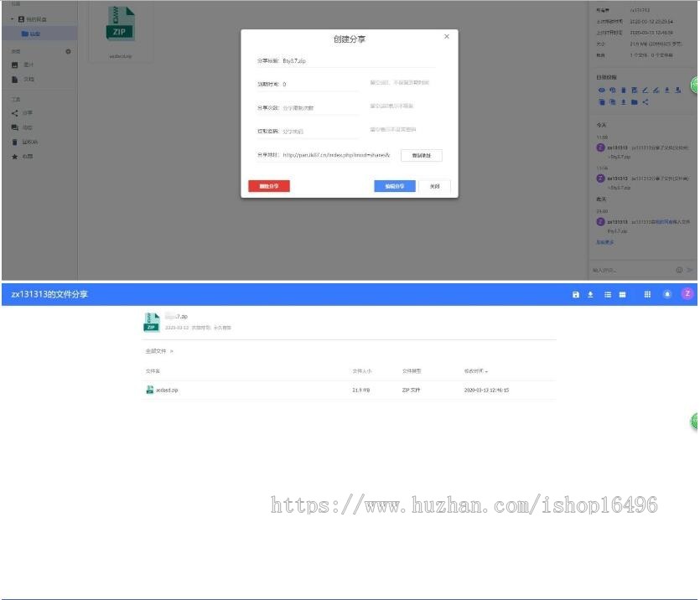This screenshot has height=600, width=700.
Task: Toggle the upload permission in 目录权限 panel
Action: [623, 102]
